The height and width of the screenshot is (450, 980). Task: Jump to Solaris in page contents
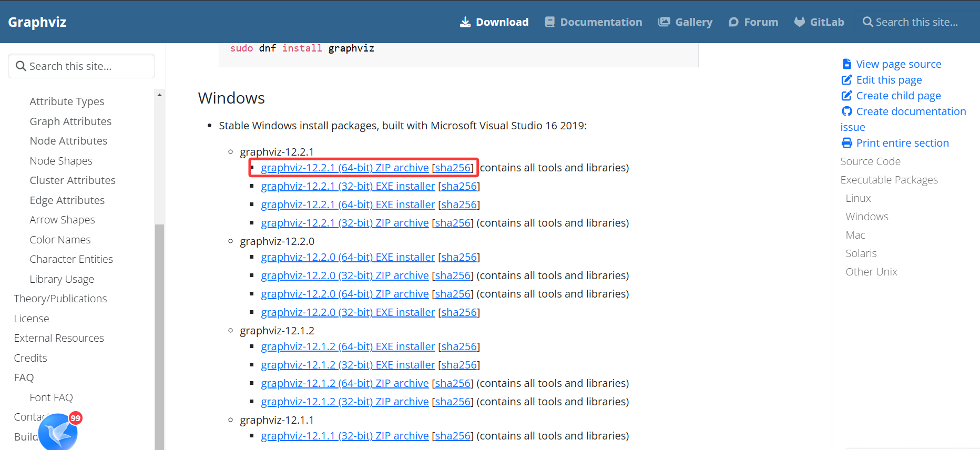[861, 253]
